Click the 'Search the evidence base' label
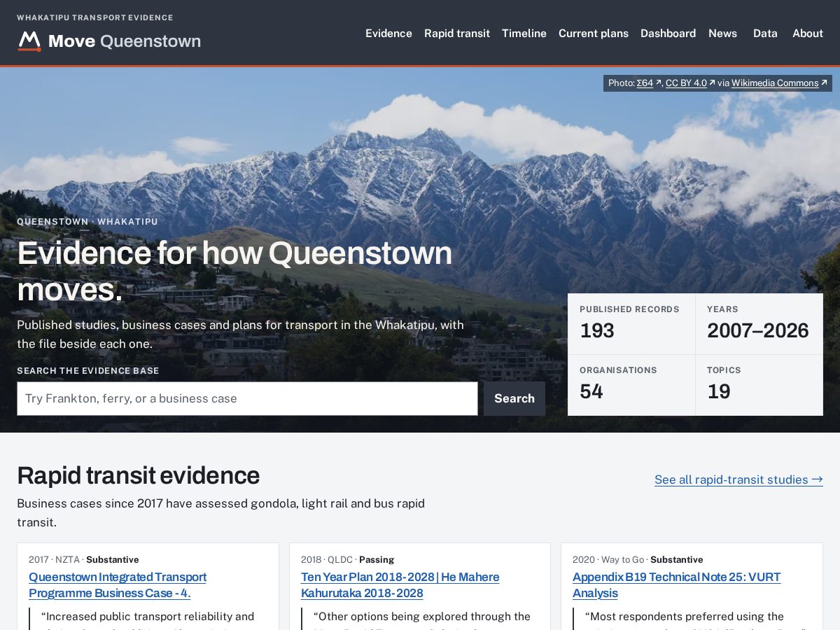840x630 pixels. [88, 370]
